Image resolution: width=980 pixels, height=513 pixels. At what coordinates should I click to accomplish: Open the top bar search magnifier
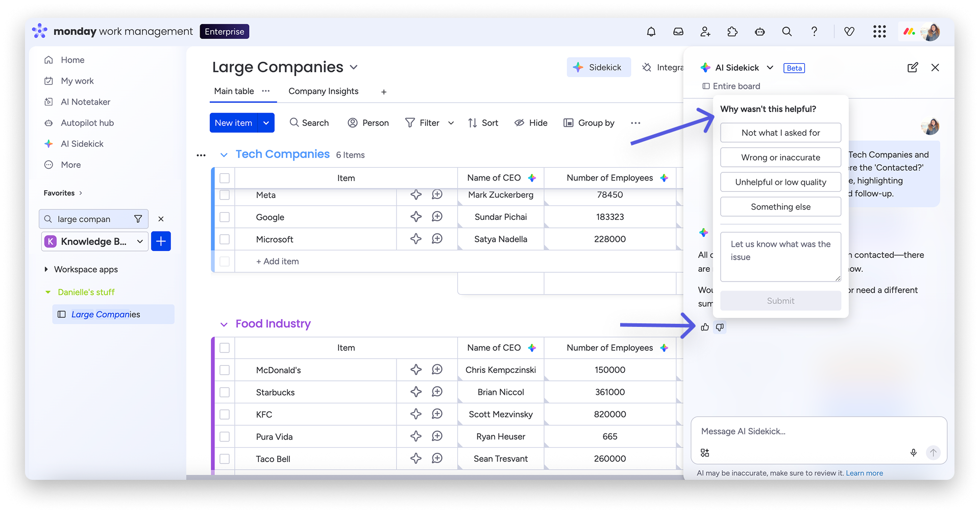point(787,32)
